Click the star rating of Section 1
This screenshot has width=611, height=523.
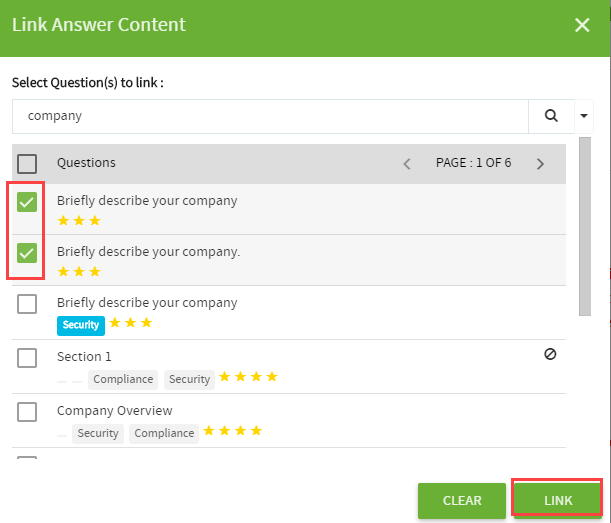(248, 377)
